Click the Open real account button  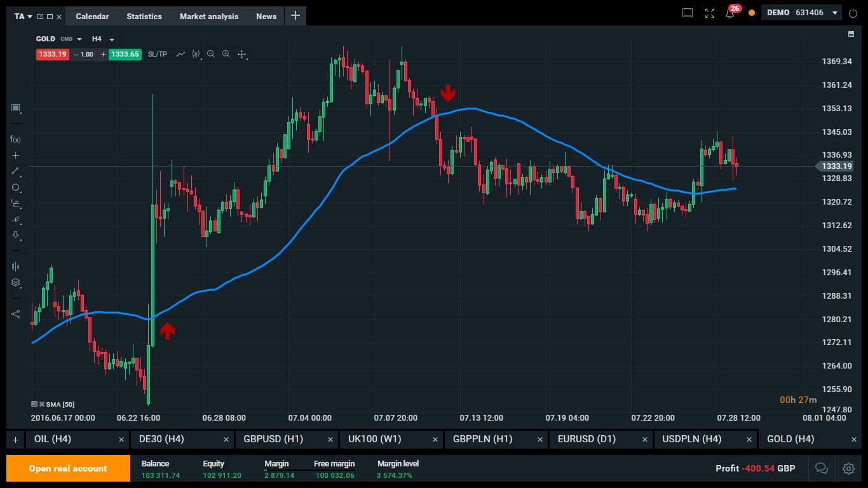click(68, 468)
